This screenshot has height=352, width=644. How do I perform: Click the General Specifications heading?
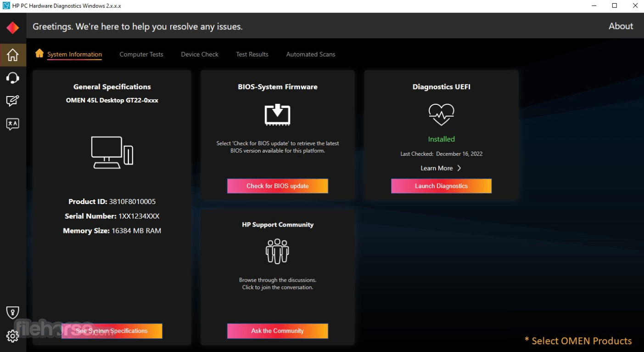click(x=112, y=86)
